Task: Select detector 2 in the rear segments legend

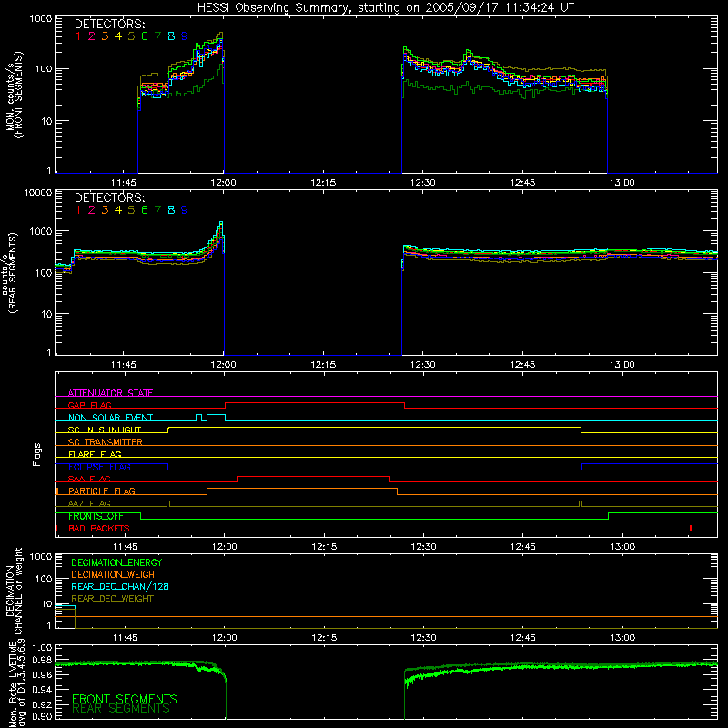Action: [92, 210]
